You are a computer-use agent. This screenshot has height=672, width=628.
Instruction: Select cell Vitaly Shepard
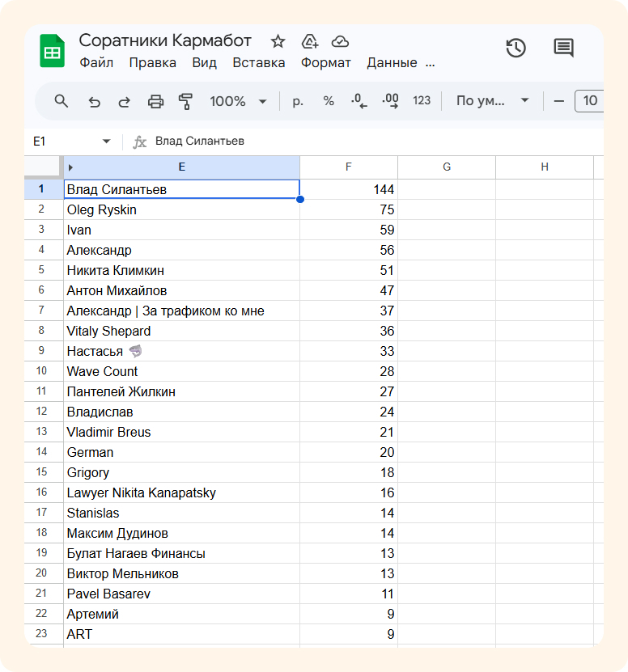pos(181,331)
